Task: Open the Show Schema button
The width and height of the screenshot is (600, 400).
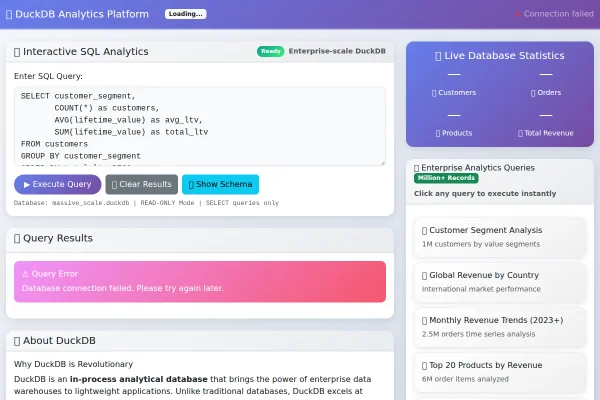Action: [220, 184]
